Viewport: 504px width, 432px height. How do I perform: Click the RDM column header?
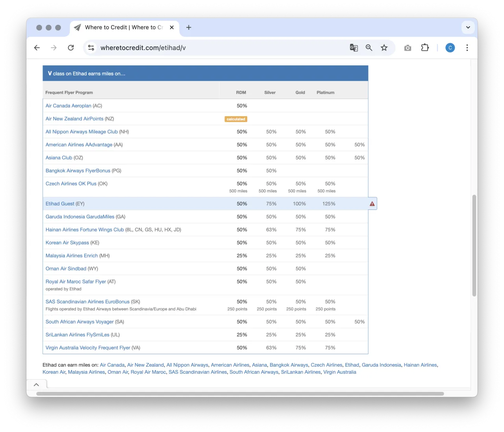tap(241, 93)
